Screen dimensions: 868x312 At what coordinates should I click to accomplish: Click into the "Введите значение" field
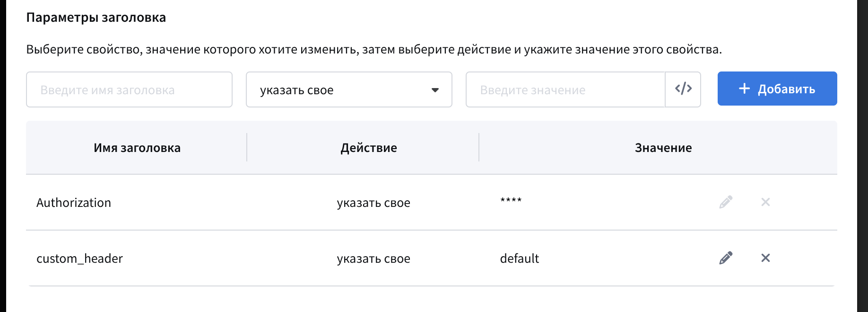click(x=565, y=89)
